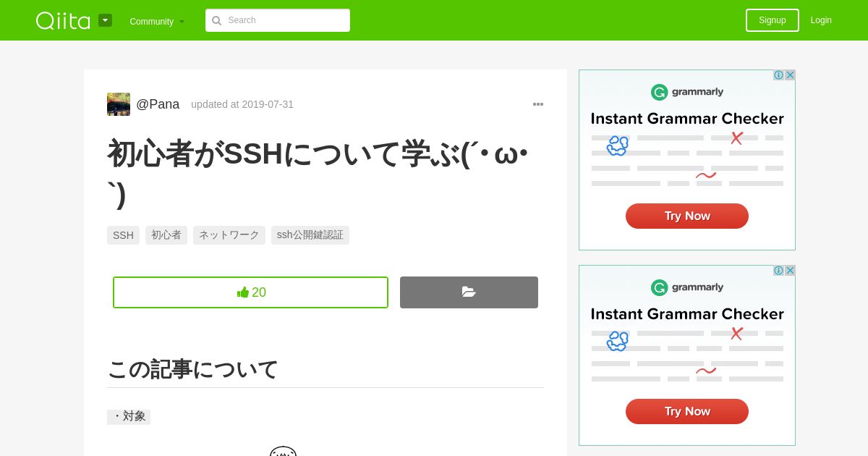This screenshot has height=456, width=868.
Task: Click the Grammarly logo in top ad
Action: [x=687, y=92]
